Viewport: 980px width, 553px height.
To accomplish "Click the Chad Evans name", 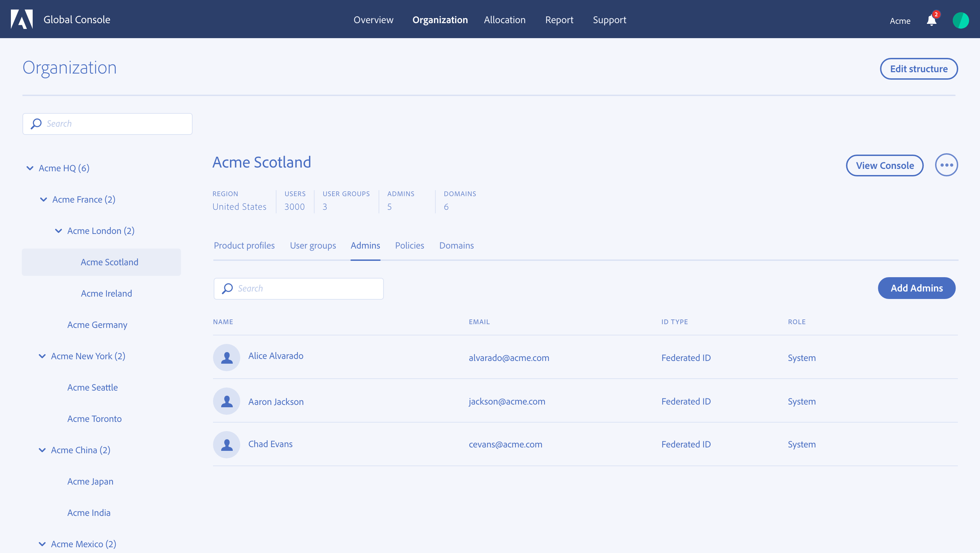I will pyautogui.click(x=270, y=444).
